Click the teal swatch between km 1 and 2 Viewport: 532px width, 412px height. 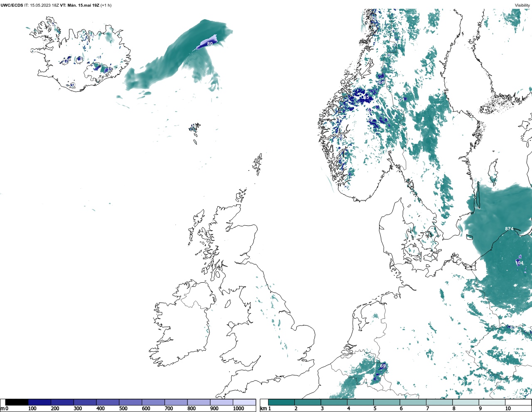pyautogui.click(x=281, y=402)
